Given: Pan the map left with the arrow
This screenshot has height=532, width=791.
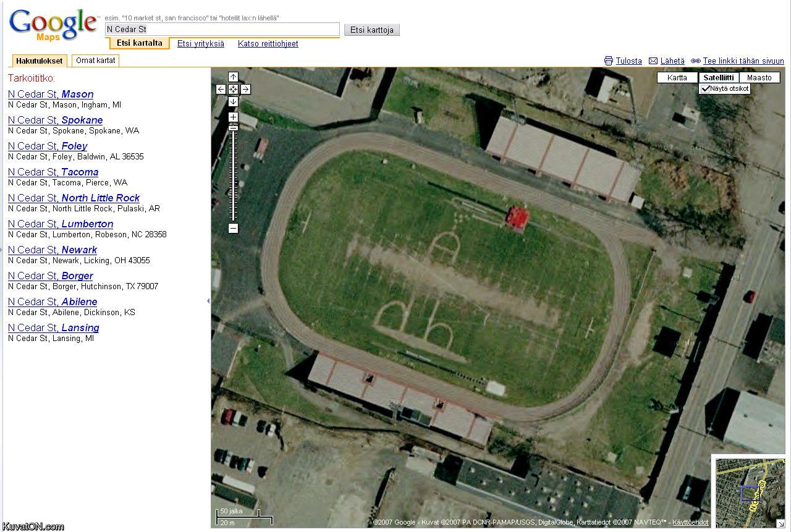Looking at the screenshot, I should coord(221,90).
